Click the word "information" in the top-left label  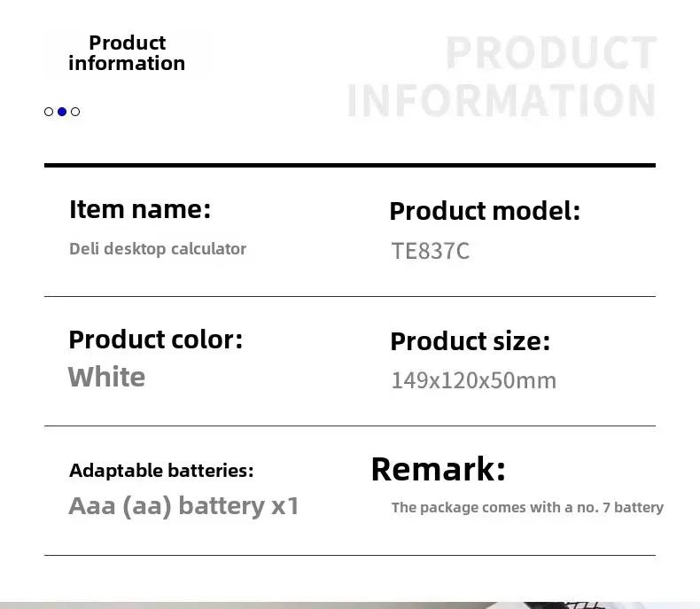(127, 64)
